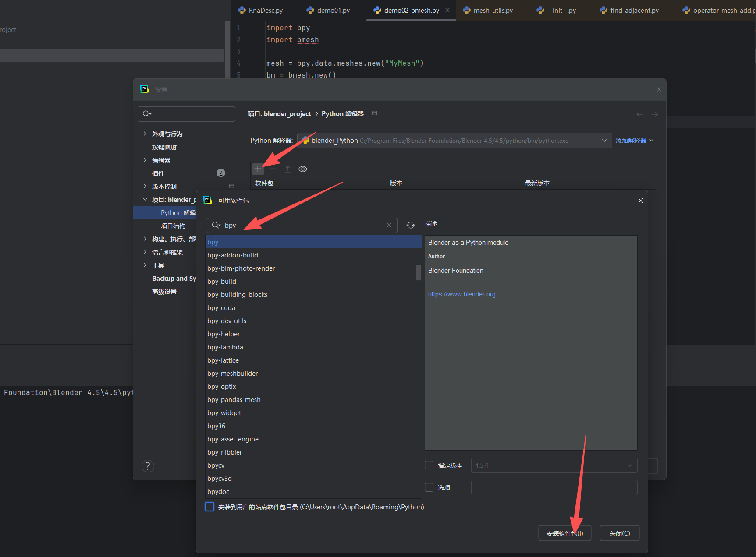Expand the Tools settings node
This screenshot has height=557, width=756.
pyautogui.click(x=145, y=265)
